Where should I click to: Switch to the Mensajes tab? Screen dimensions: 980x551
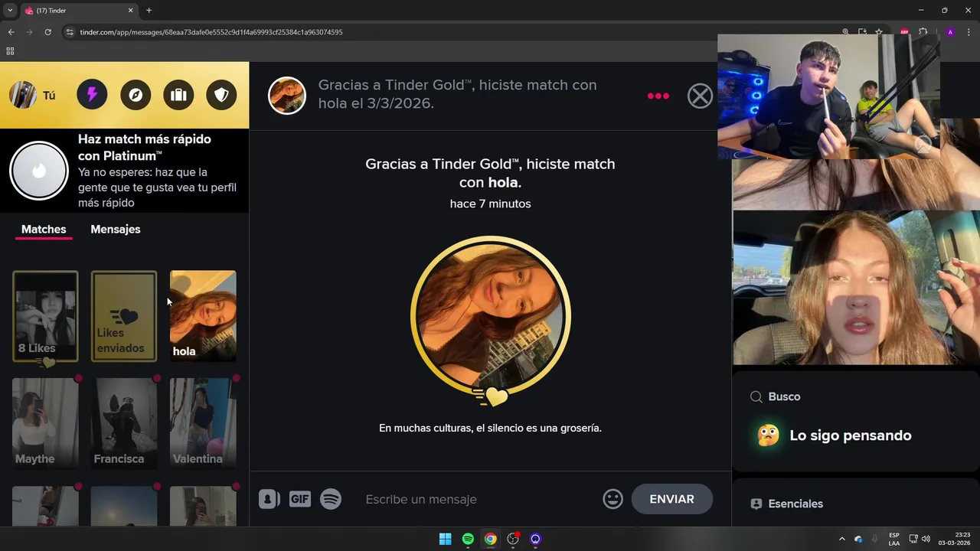(116, 230)
